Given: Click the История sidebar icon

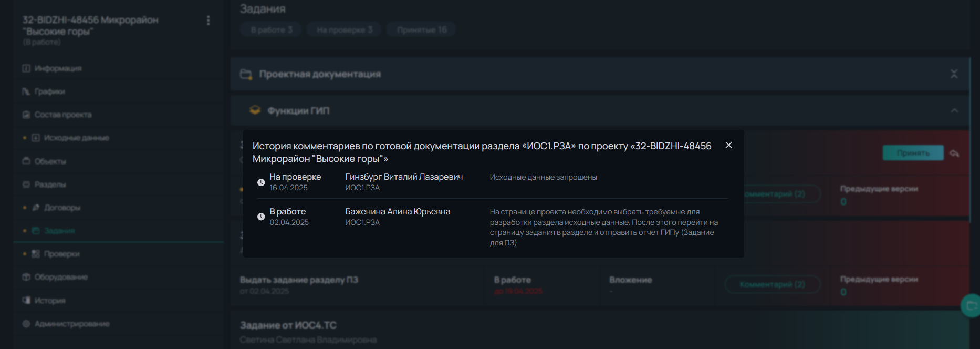Looking at the screenshot, I should [26, 301].
